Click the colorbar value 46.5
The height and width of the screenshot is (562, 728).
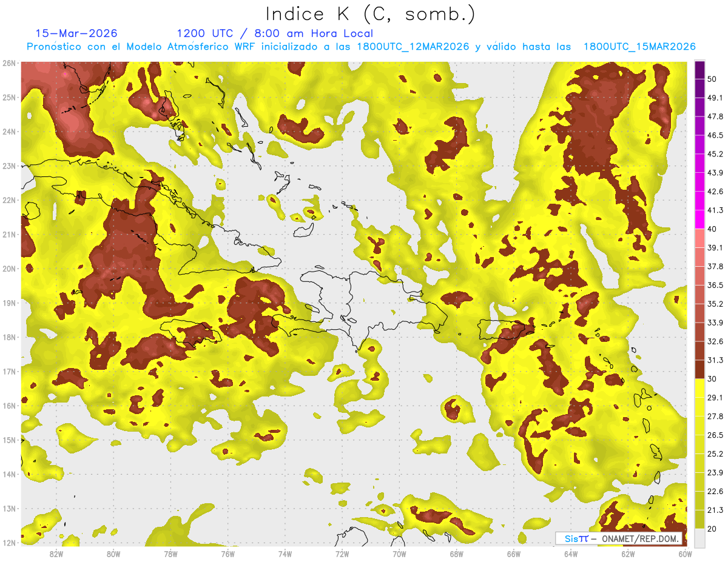[x=715, y=135]
